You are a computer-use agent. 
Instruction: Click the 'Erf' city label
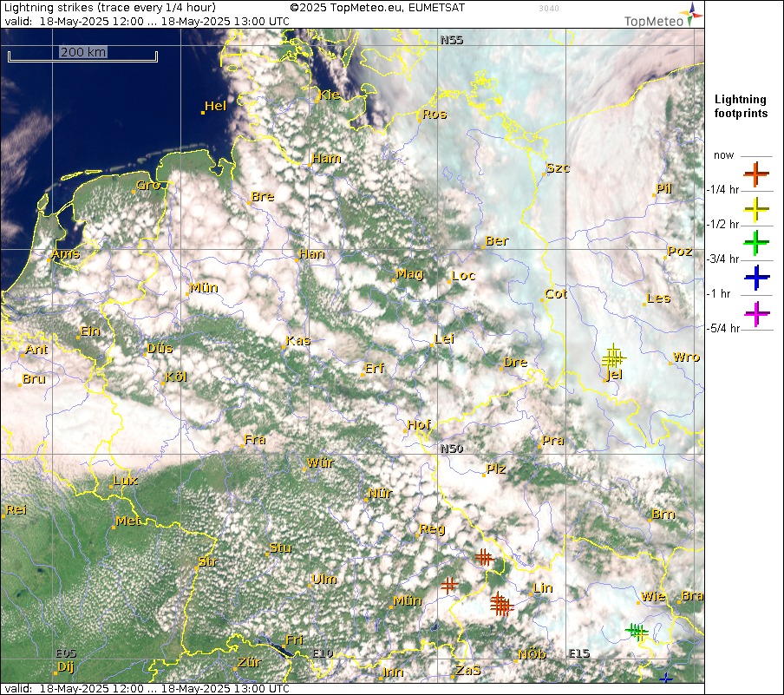tap(375, 368)
